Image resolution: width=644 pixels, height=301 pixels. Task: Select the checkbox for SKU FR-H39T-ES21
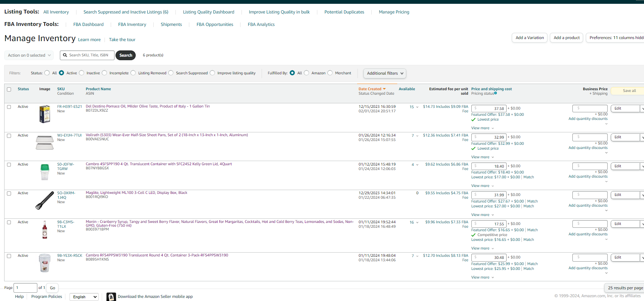click(9, 107)
